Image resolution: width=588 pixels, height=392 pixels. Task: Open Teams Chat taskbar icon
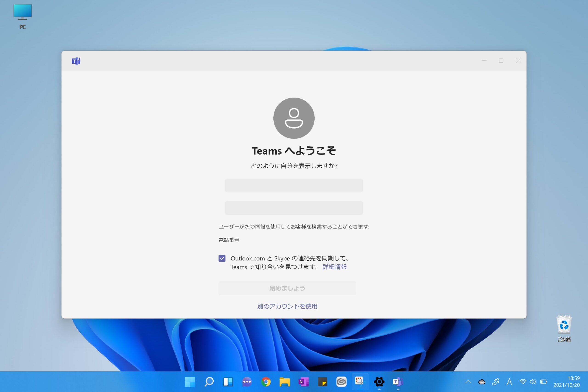click(247, 382)
